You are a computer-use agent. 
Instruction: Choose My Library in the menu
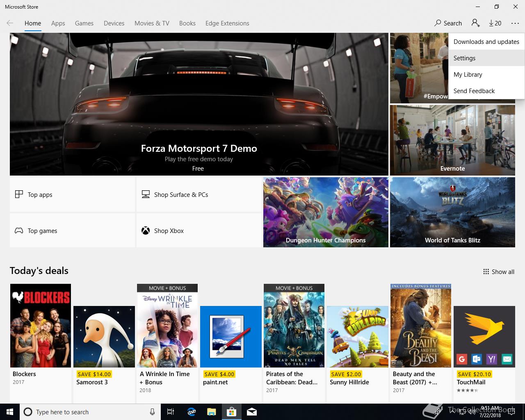coord(486,75)
